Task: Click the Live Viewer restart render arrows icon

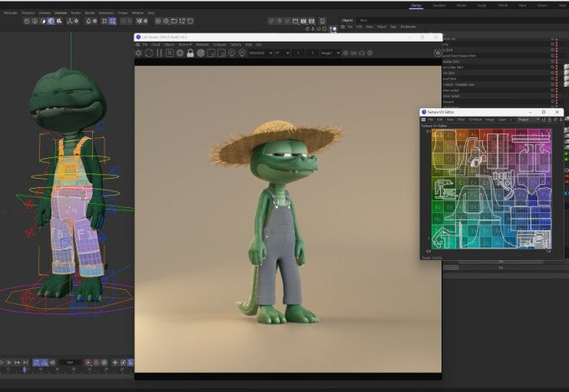Action: coord(149,53)
